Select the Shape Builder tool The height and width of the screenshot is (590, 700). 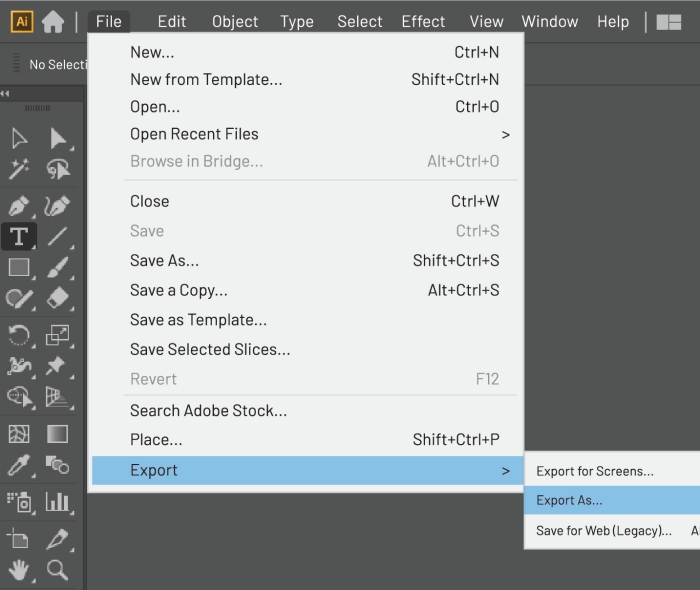point(20,397)
